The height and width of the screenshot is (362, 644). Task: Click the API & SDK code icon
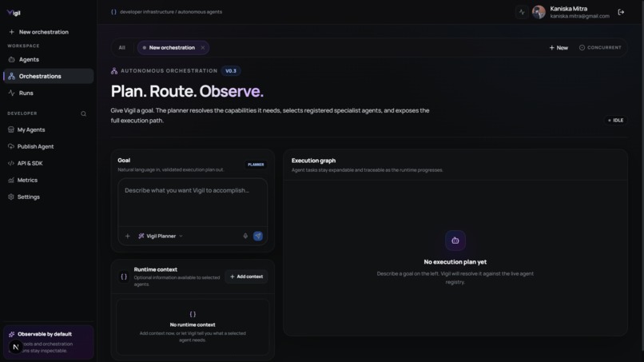click(11, 164)
